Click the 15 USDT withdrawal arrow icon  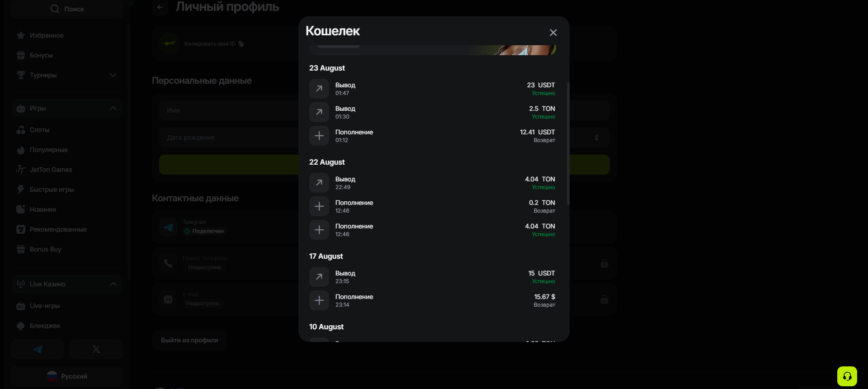click(319, 277)
